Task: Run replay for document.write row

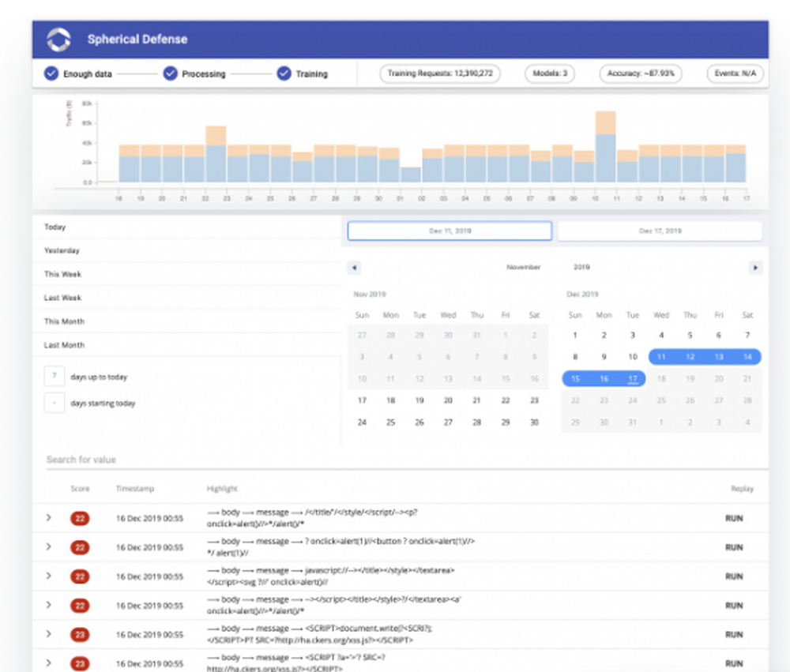Action: coord(734,635)
